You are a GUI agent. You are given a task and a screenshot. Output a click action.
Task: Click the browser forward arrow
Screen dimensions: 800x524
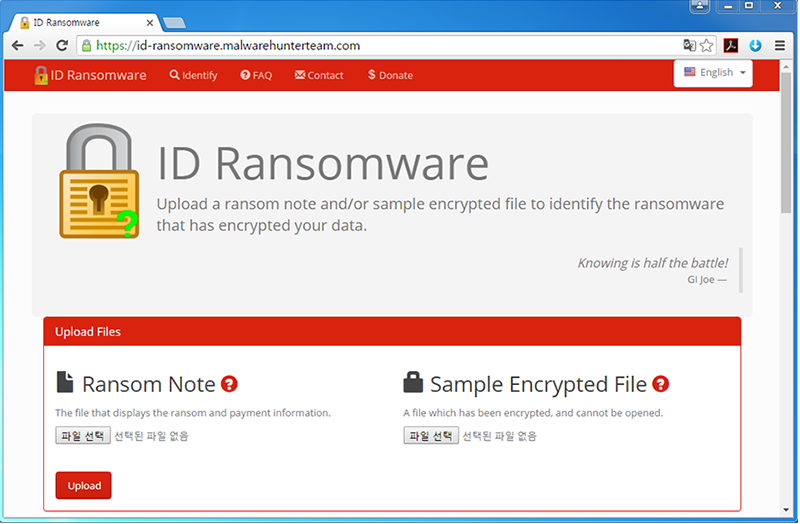[39, 45]
